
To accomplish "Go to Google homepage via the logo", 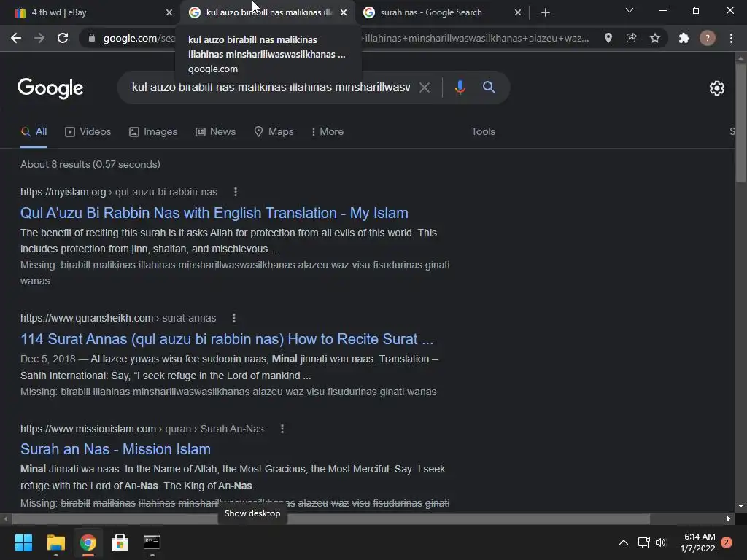I will pyautogui.click(x=50, y=88).
